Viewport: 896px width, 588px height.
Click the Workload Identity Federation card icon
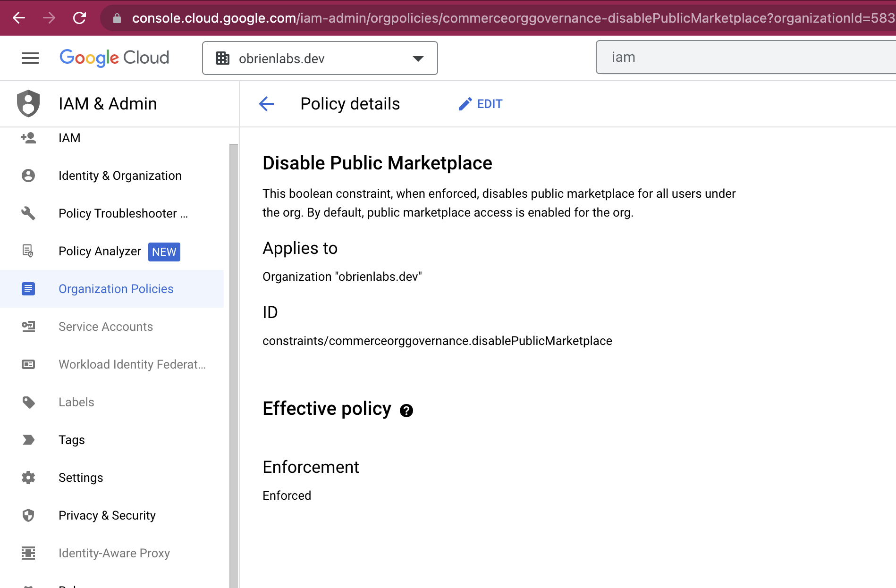28,364
